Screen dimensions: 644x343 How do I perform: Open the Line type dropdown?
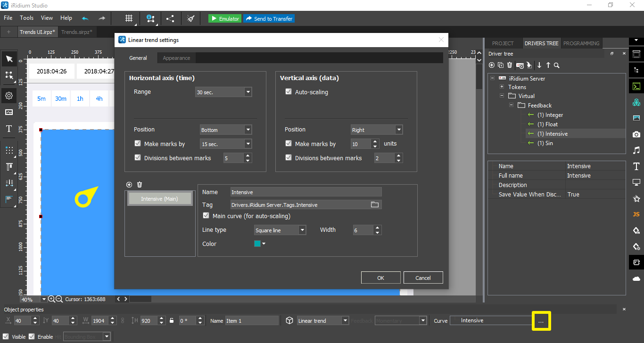(280, 230)
